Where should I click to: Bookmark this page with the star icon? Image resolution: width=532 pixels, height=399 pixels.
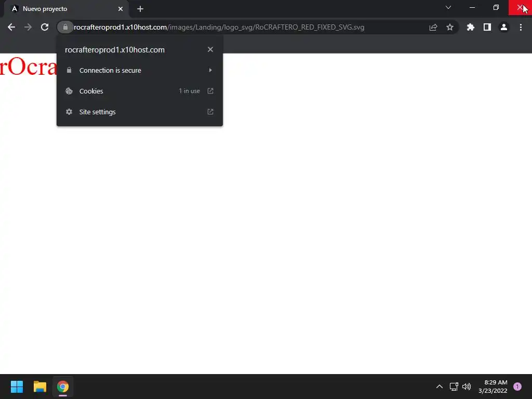[x=450, y=27]
